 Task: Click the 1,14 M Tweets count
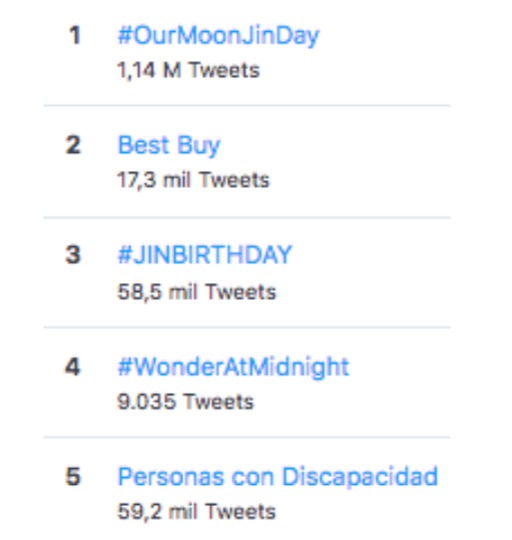click(188, 71)
